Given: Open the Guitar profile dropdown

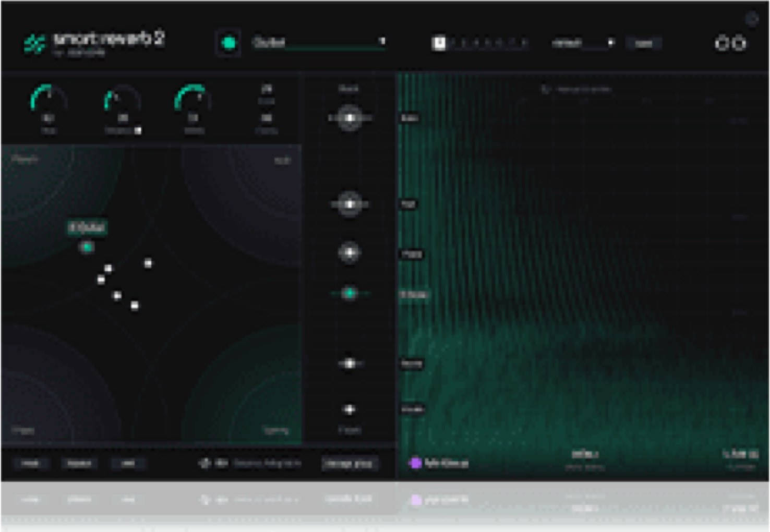Looking at the screenshot, I should pos(319,42).
